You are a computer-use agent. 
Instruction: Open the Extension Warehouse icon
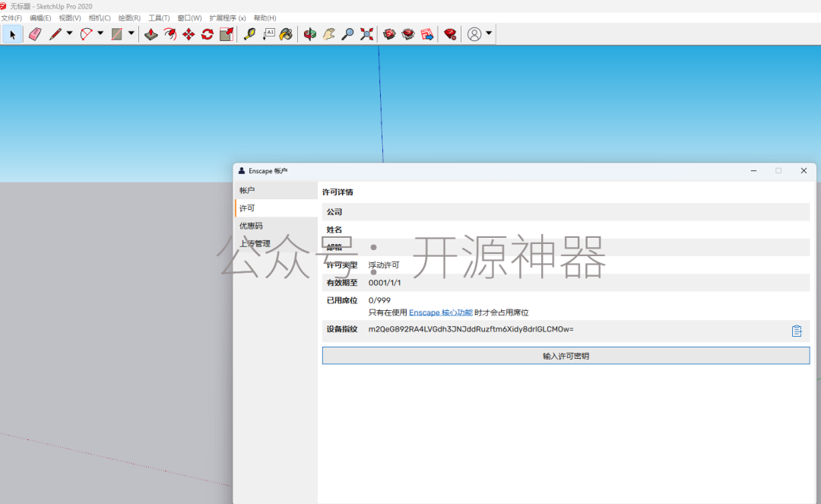click(408, 34)
